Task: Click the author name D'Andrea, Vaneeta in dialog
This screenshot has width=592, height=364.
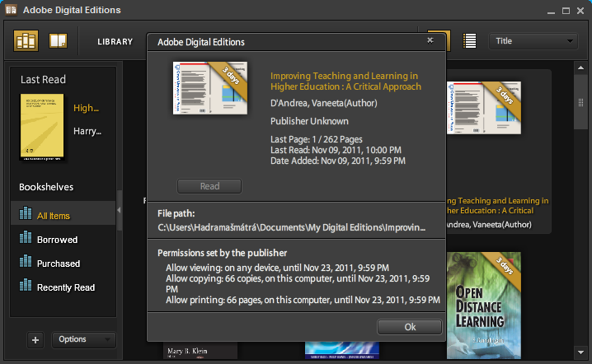Action: [323, 103]
